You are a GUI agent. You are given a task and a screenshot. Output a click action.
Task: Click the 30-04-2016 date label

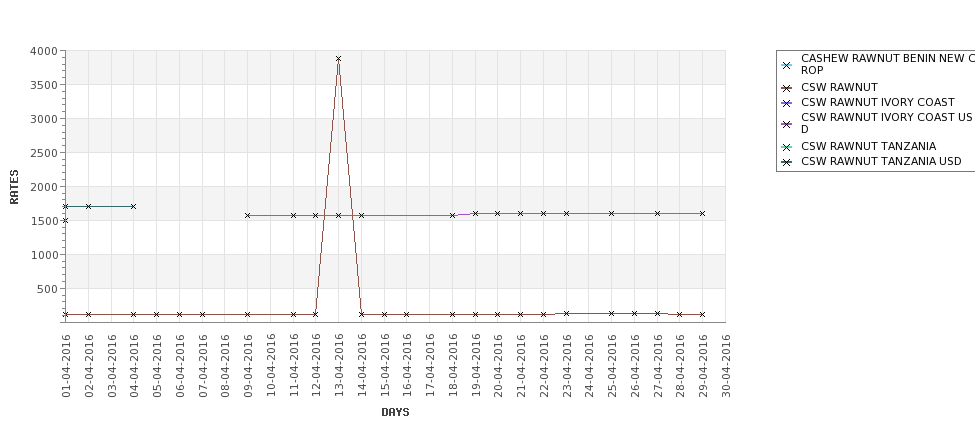[726, 366]
